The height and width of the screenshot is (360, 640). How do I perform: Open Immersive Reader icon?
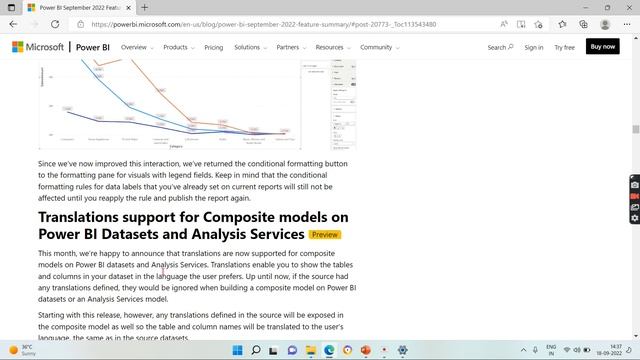(x=521, y=24)
